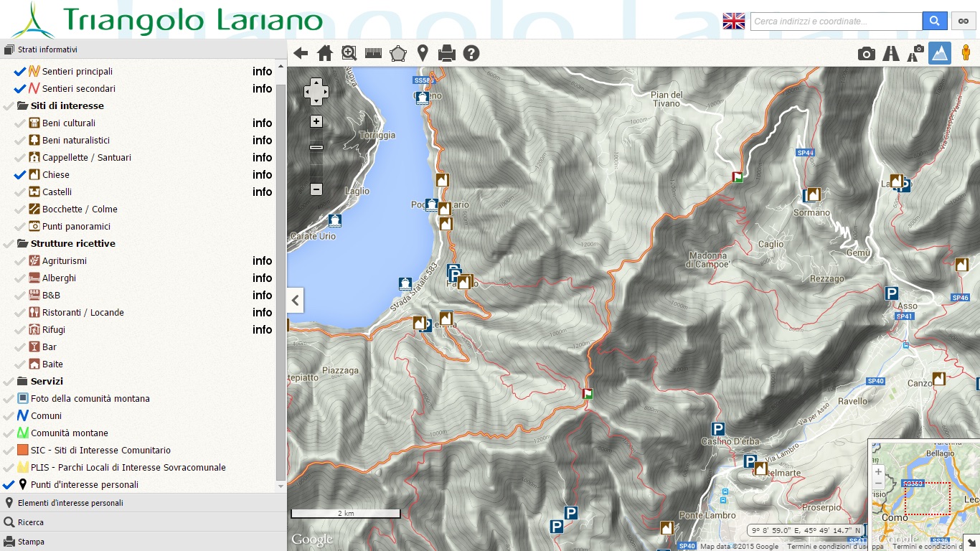
Task: Choose the place-marker pin tool
Action: [423, 53]
